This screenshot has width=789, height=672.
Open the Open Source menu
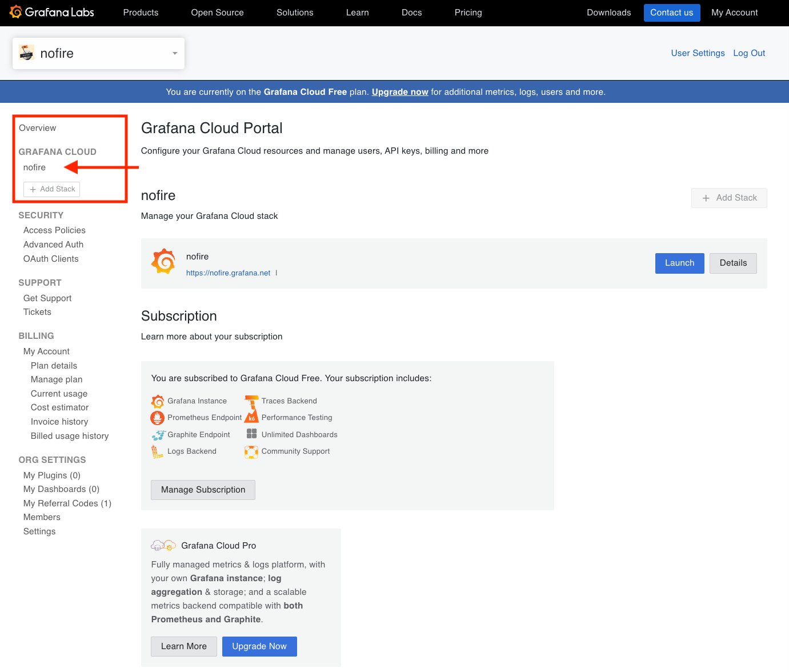pos(217,13)
